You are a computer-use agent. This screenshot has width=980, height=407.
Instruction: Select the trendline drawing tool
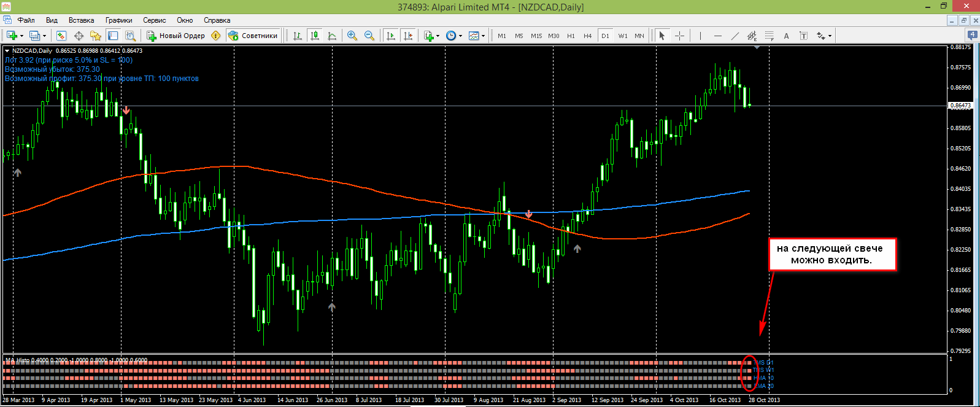(735, 36)
